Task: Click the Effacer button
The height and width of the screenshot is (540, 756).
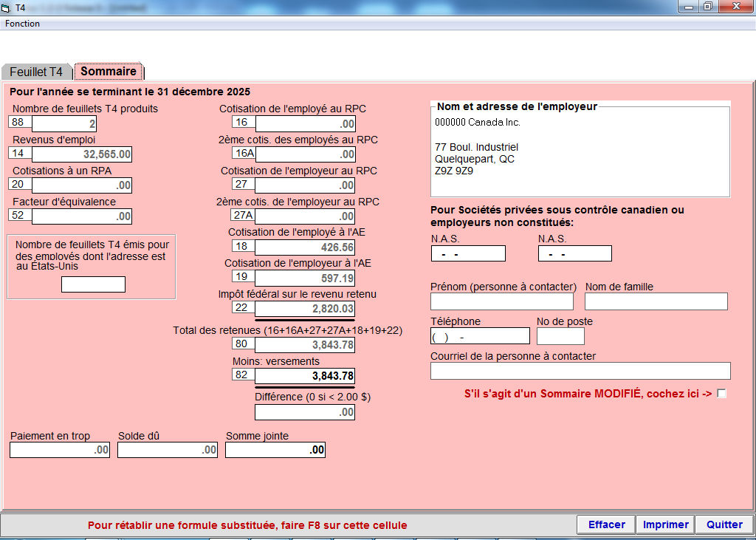Action: [606, 524]
